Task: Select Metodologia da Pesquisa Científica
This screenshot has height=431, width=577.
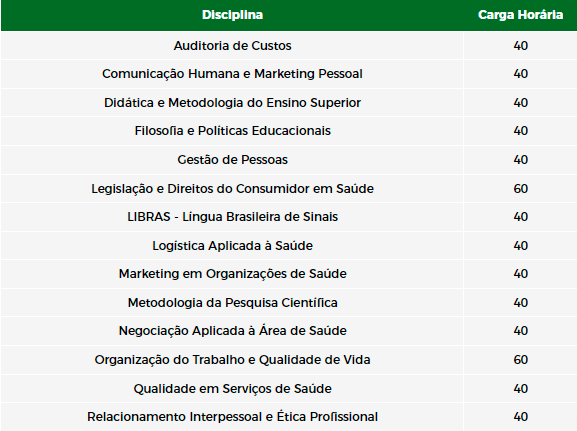Action: point(232,303)
